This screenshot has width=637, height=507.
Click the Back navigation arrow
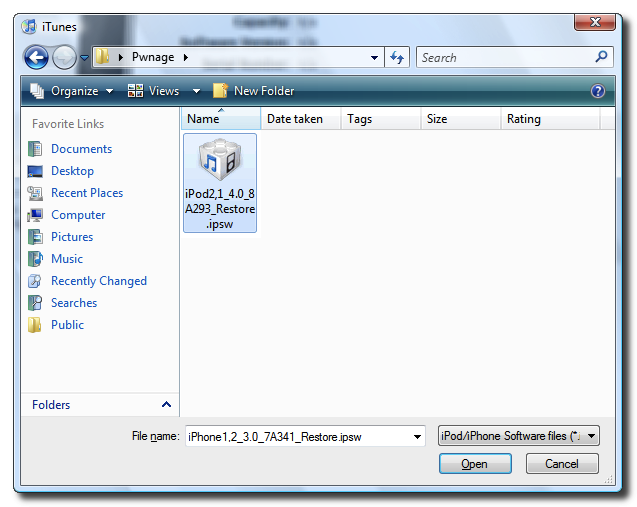[36, 57]
